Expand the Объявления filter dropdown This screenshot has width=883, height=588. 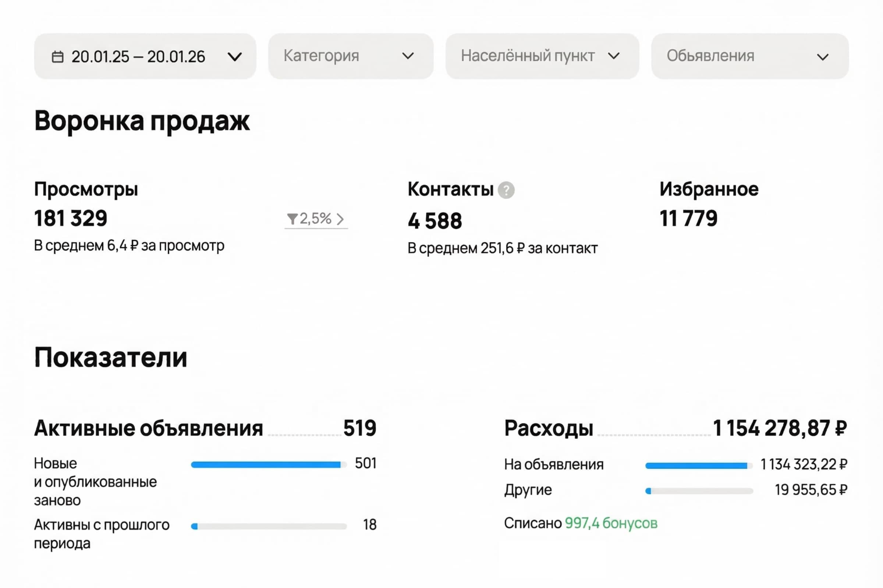tap(749, 56)
